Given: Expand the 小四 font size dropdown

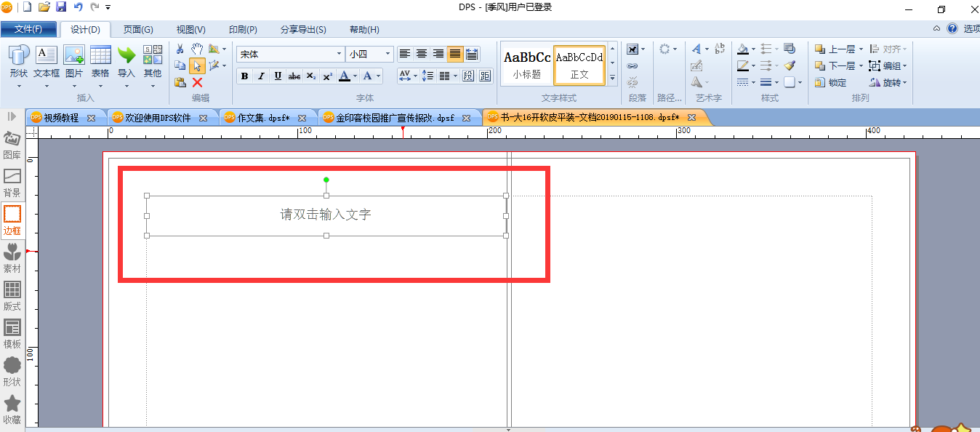Looking at the screenshot, I should click(x=388, y=54).
